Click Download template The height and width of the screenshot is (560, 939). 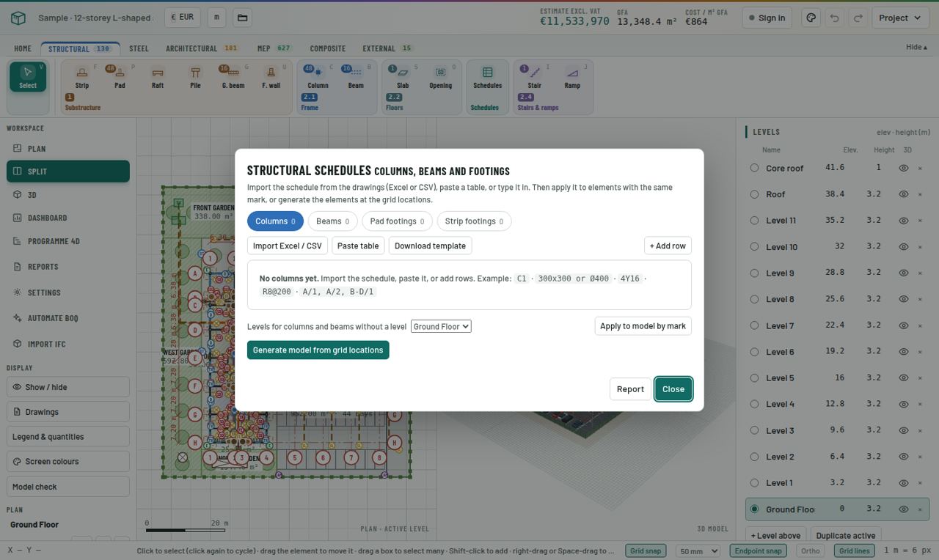tap(430, 246)
